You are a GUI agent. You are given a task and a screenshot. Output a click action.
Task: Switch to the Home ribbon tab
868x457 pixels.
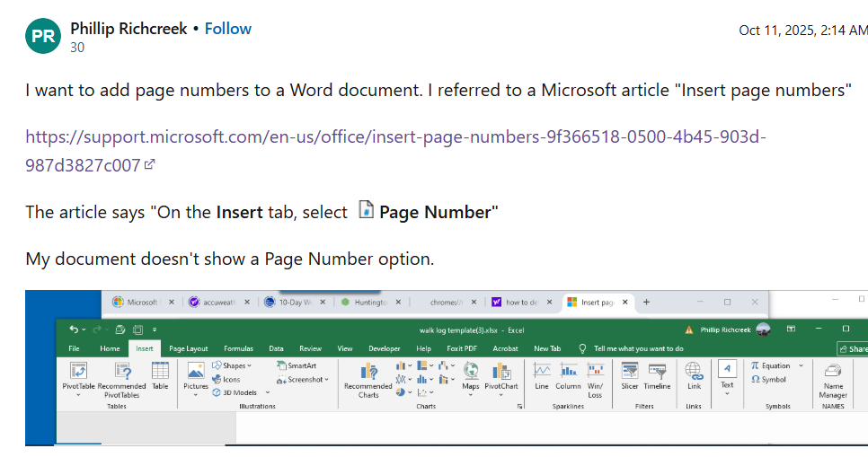click(x=110, y=348)
